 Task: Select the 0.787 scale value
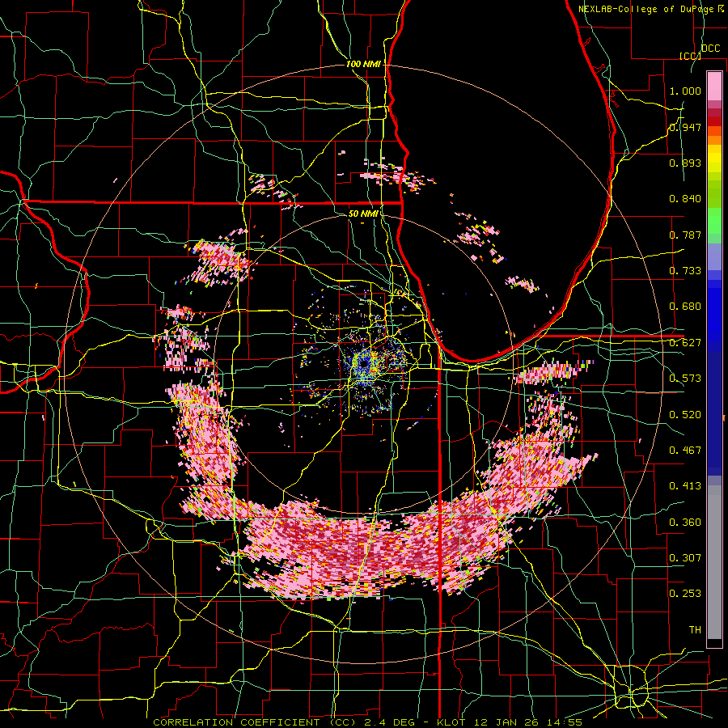coord(685,235)
